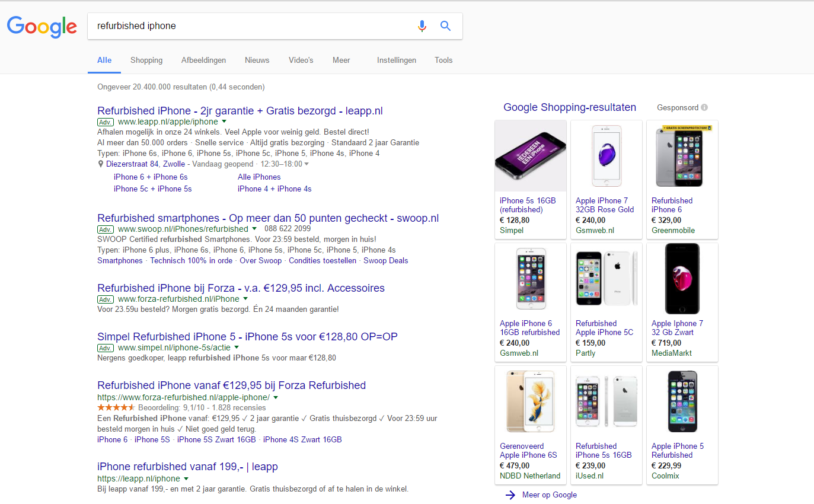Open the Meer search menu
Viewport: 814px width, 504px height.
click(x=341, y=60)
